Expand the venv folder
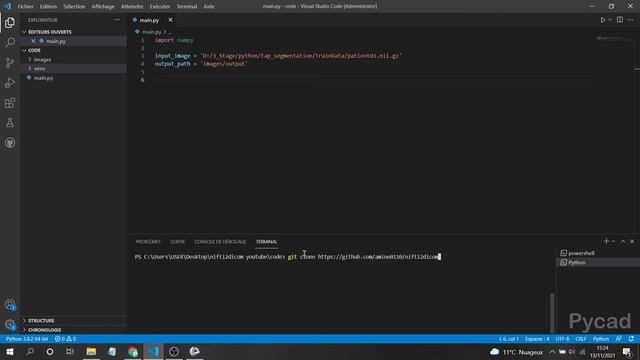This screenshot has height=360, width=640. tap(73, 69)
